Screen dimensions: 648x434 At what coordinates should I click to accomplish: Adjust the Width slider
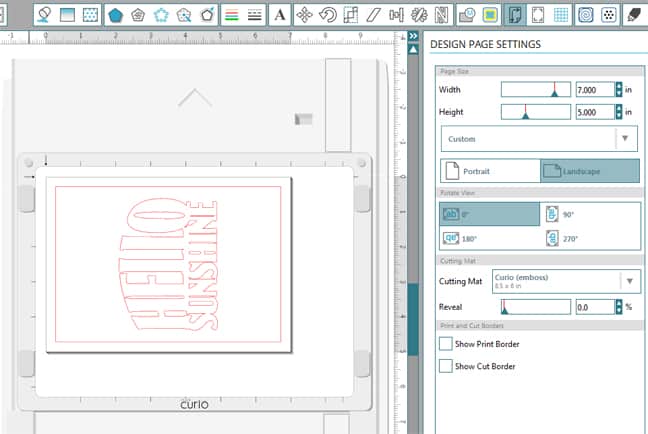tap(536, 89)
